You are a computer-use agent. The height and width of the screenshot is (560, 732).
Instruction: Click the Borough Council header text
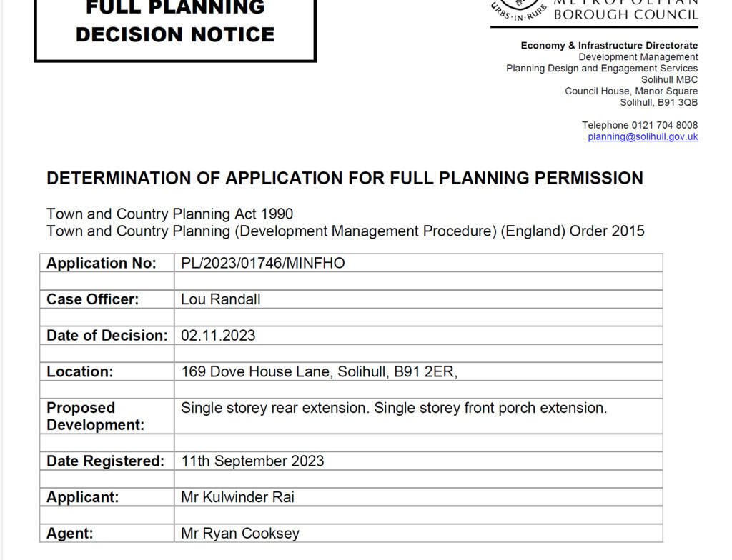(625, 14)
